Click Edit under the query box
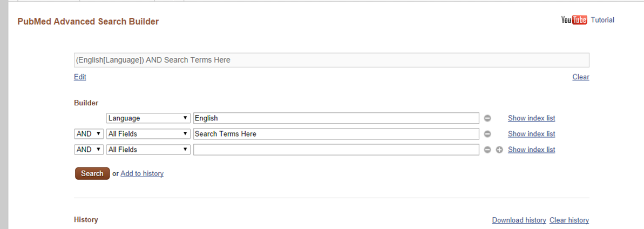Screen dimensions: 644x229 tap(80, 77)
